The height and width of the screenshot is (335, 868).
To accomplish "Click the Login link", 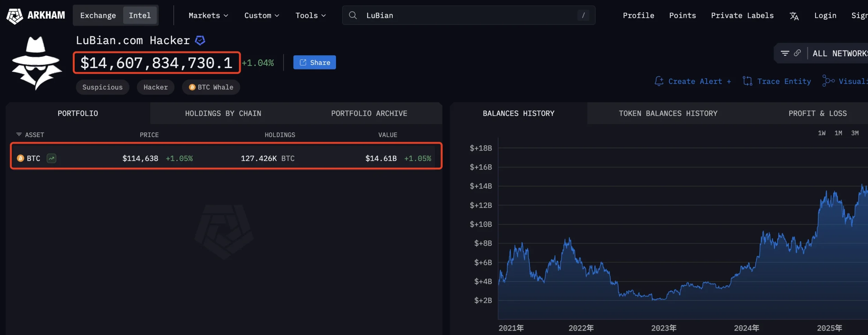I will pyautogui.click(x=825, y=15).
